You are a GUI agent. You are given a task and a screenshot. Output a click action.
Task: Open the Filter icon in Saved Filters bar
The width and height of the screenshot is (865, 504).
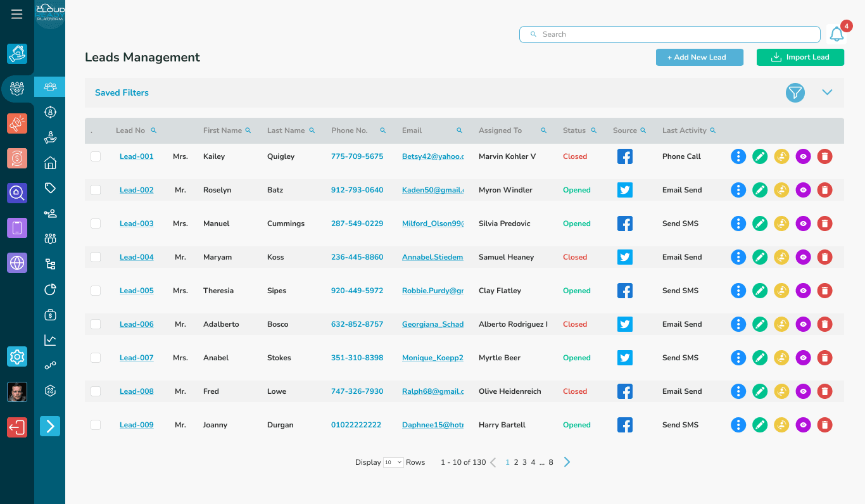pos(795,92)
